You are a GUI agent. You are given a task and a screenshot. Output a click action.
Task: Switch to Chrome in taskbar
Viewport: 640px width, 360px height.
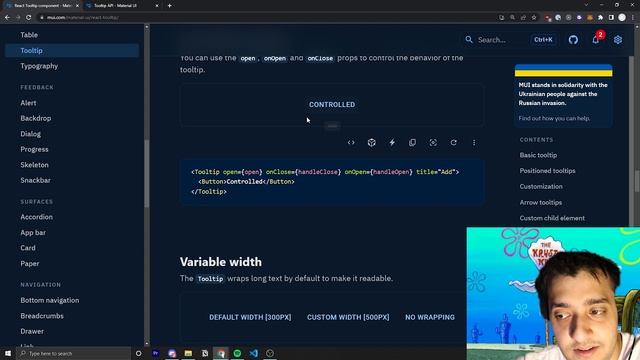tap(221, 353)
